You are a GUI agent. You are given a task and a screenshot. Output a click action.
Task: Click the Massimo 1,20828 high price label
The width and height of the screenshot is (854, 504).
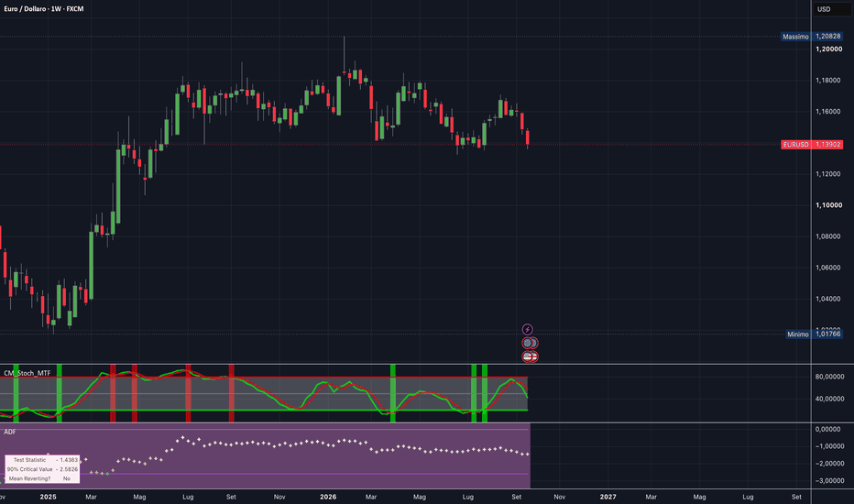click(x=812, y=37)
